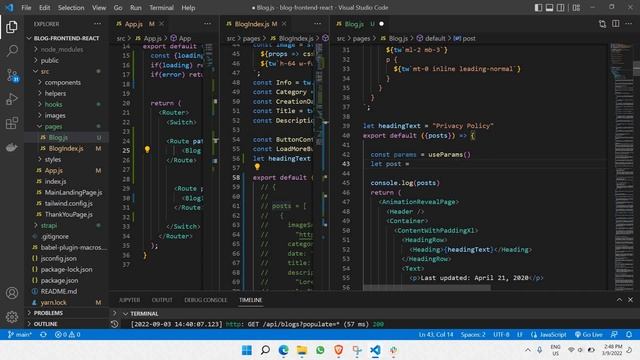Open more actions for BlogIndex.js editor group

click(x=318, y=24)
